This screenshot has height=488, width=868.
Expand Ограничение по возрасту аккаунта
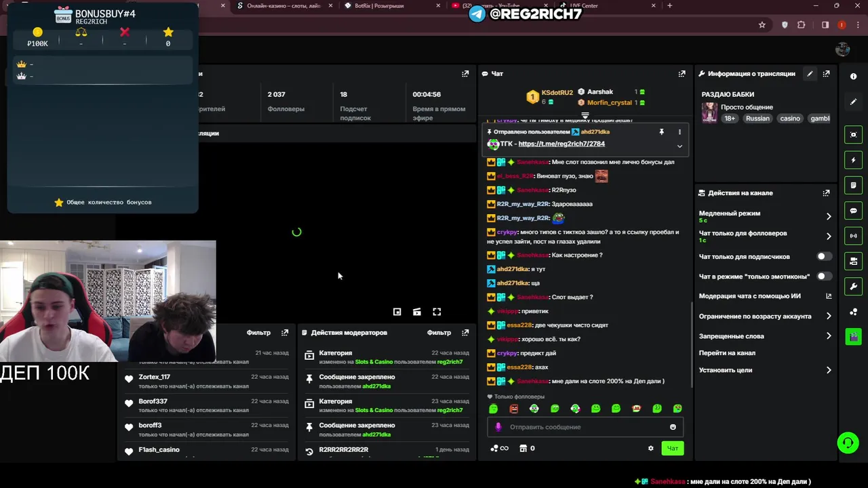coord(829,316)
